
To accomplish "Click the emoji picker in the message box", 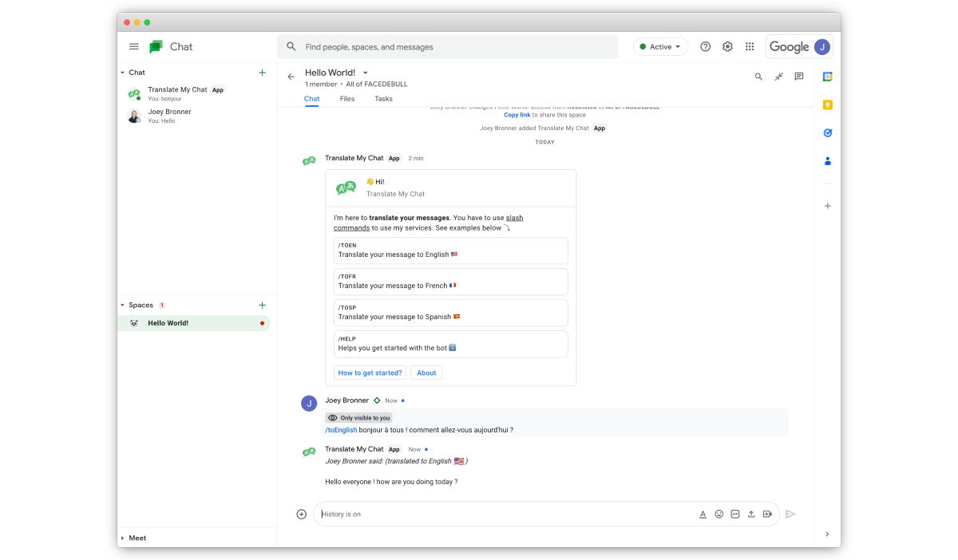I will (718, 515).
